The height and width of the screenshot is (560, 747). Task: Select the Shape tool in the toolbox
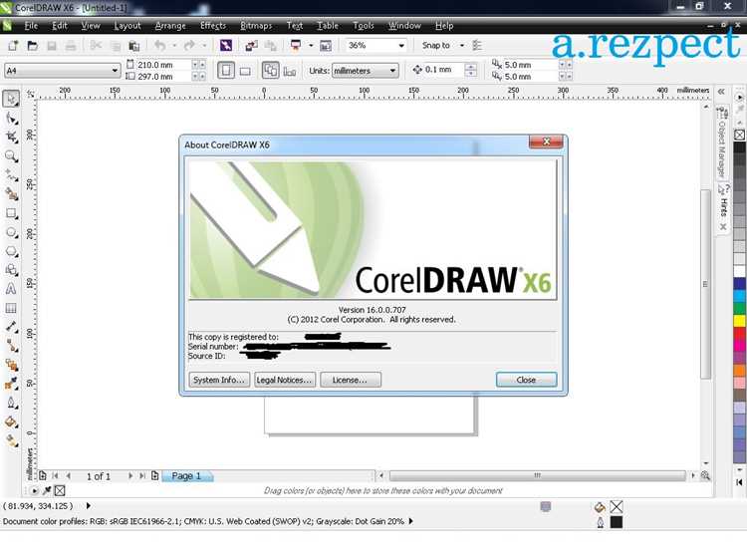click(11, 119)
